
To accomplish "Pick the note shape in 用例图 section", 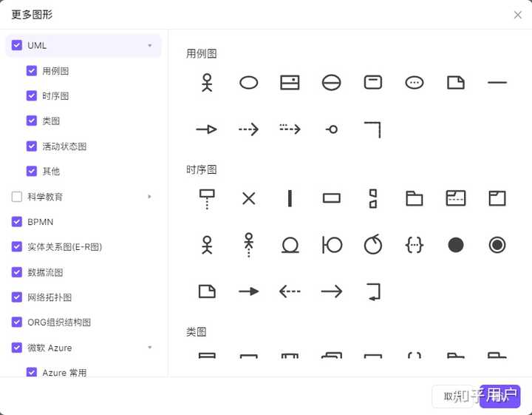I will [x=456, y=83].
